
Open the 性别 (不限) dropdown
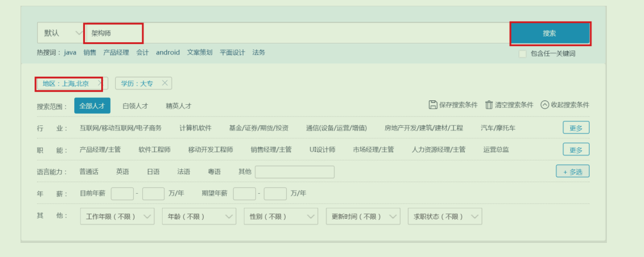(x=281, y=217)
